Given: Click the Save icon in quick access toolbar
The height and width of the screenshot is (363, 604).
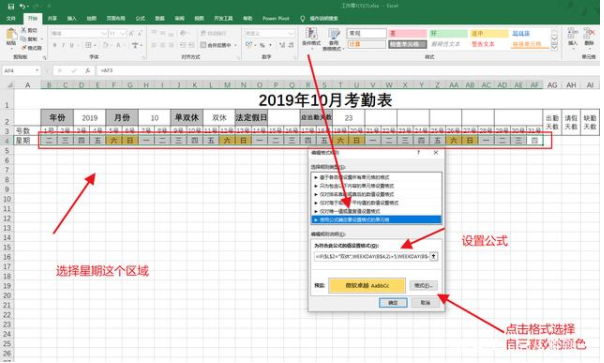Looking at the screenshot, I should [10, 6].
